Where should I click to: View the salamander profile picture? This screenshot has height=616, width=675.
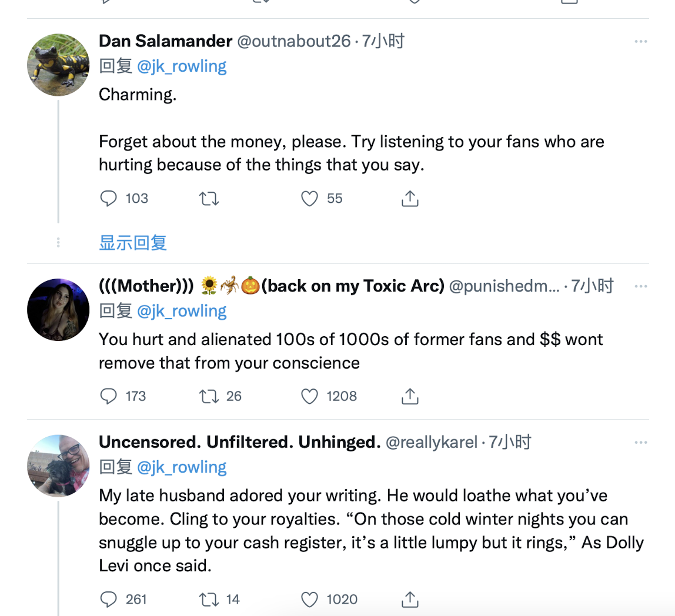tap(58, 65)
